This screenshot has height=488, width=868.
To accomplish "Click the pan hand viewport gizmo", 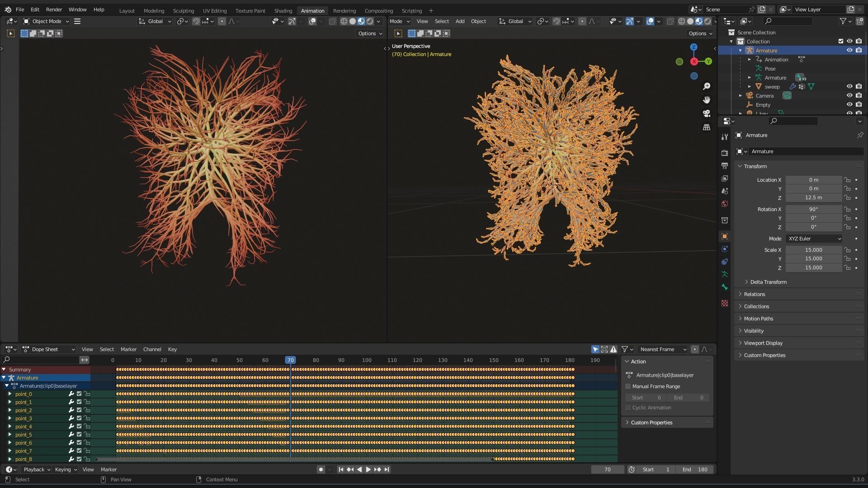I will tap(707, 100).
